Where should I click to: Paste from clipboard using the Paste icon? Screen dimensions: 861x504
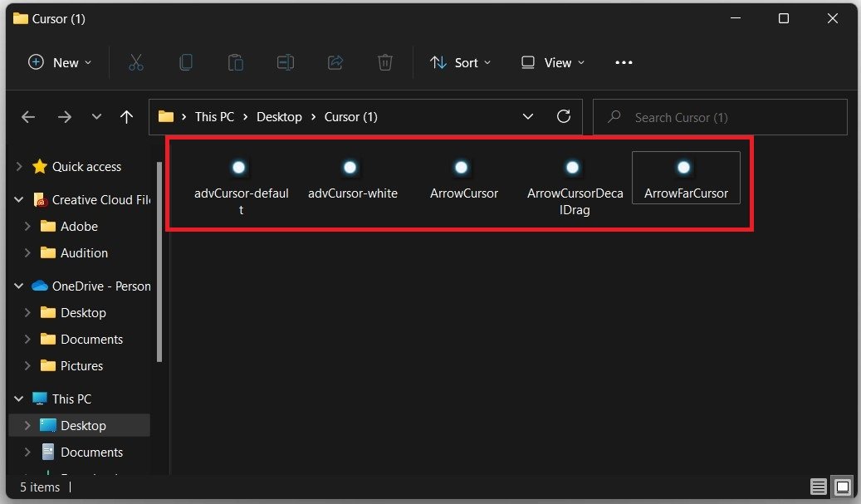235,61
